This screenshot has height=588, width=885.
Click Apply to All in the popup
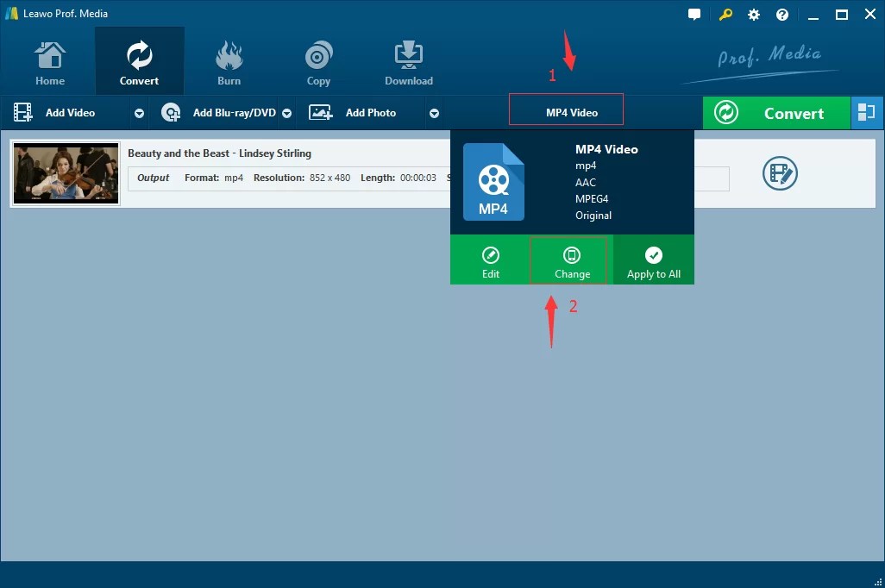pyautogui.click(x=653, y=260)
